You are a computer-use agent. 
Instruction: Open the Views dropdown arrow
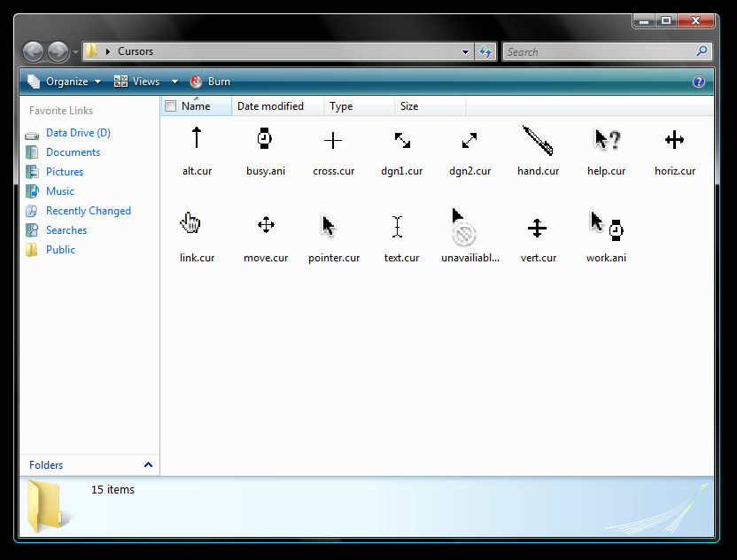coord(174,81)
